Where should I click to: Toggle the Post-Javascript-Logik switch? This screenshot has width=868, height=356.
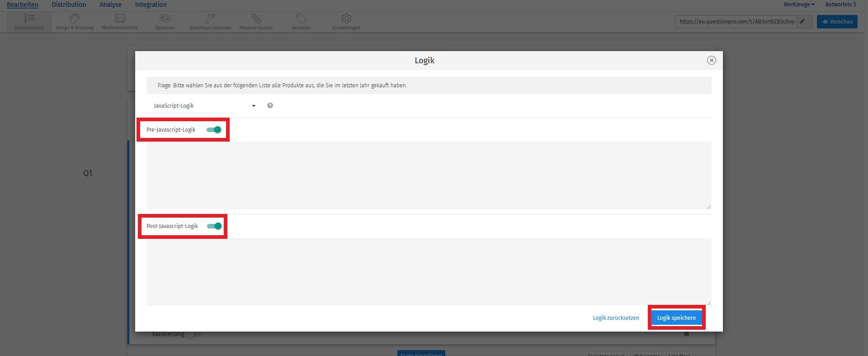pos(214,226)
